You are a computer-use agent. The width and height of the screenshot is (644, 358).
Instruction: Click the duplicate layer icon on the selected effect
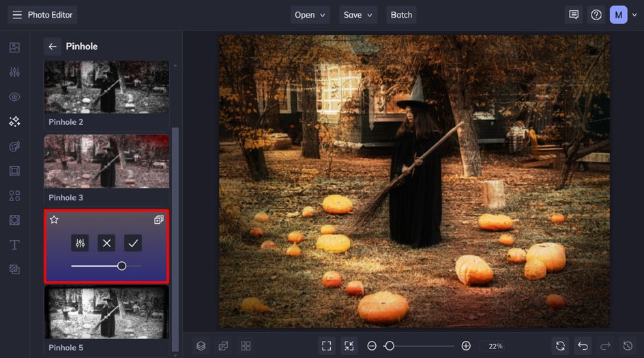click(158, 220)
